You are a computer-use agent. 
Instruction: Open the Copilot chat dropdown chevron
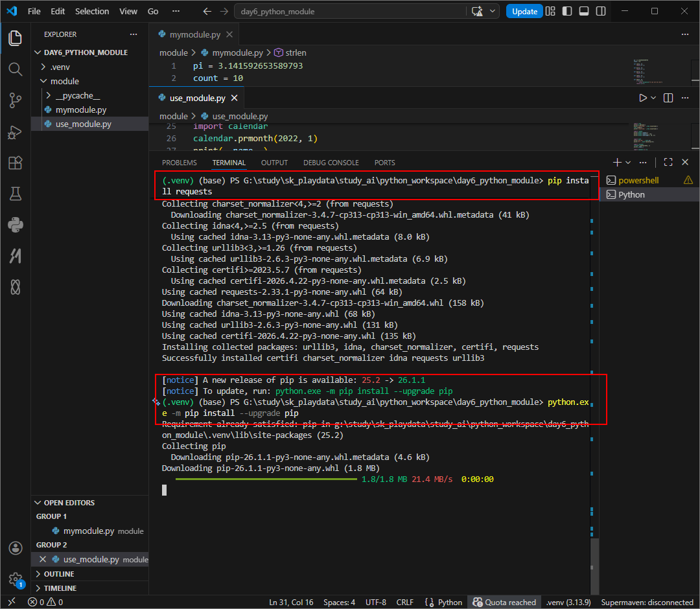click(x=493, y=12)
